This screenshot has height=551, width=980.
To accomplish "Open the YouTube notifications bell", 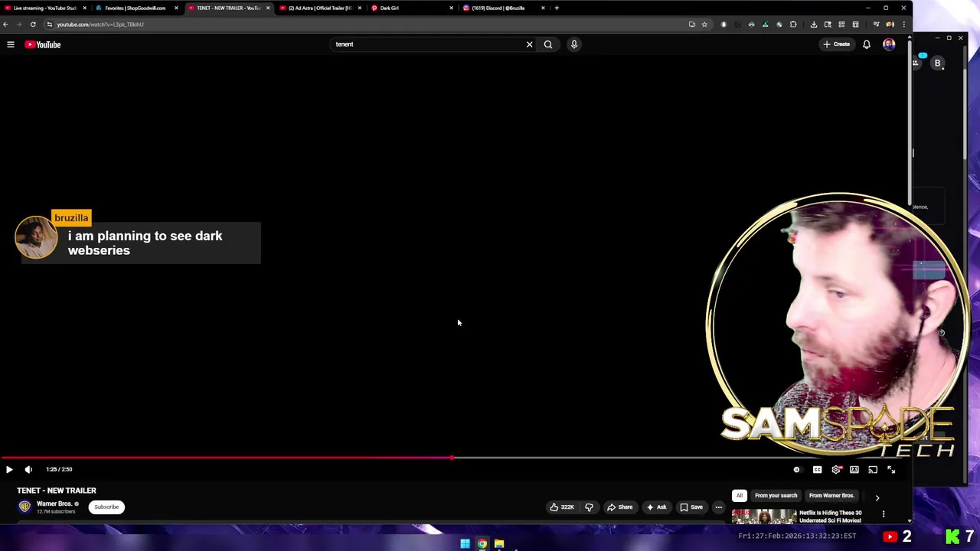I will pyautogui.click(x=867, y=44).
